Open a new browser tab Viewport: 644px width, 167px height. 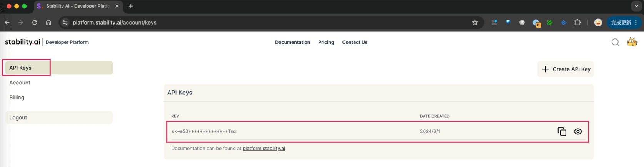pos(131,6)
